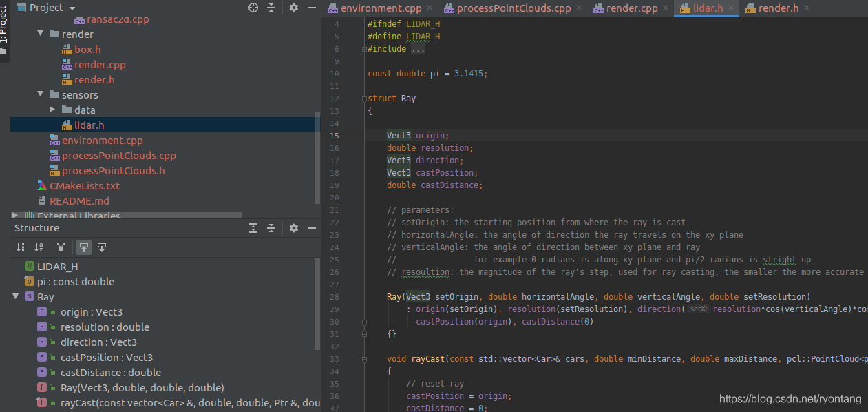The width and height of the screenshot is (868, 412).
Task: Click the folded '...' include placeholder
Action: 418,49
